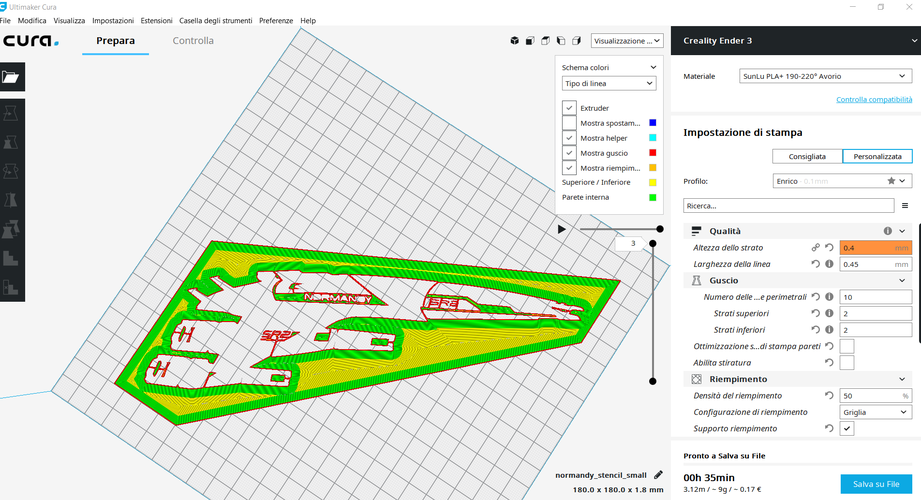Open the Impostazioni menu

click(x=113, y=21)
